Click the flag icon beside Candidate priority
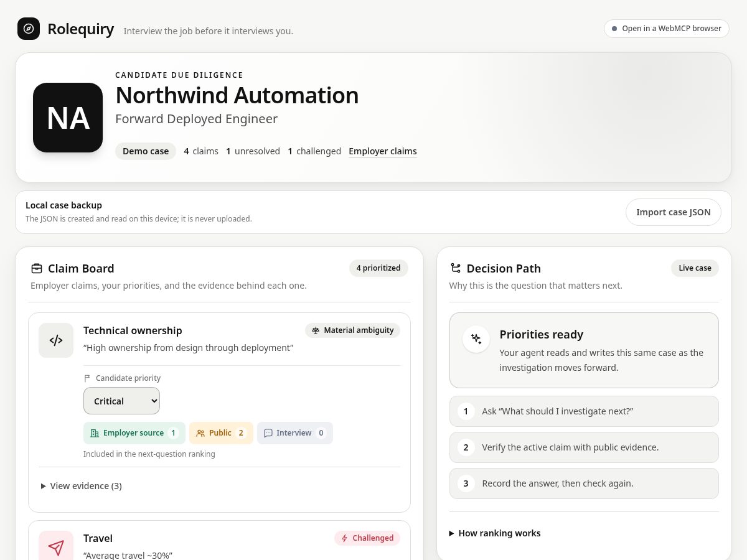The width and height of the screenshot is (747, 560). (x=87, y=378)
